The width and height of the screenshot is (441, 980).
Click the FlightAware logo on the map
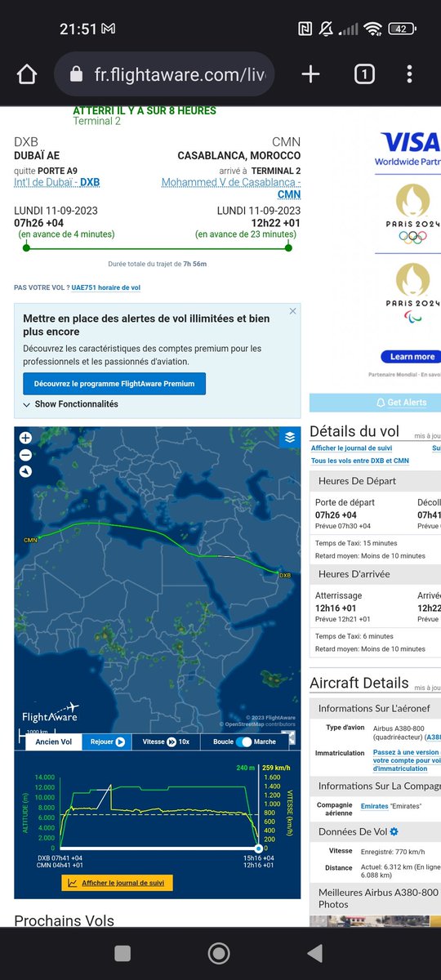coord(50,713)
